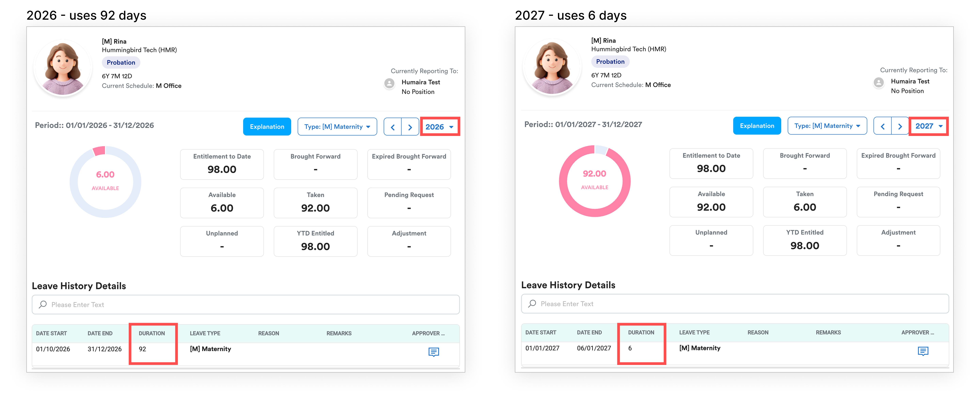Click Brought Forward card in 2027 panel
The height and width of the screenshot is (399, 980).
[x=805, y=164]
